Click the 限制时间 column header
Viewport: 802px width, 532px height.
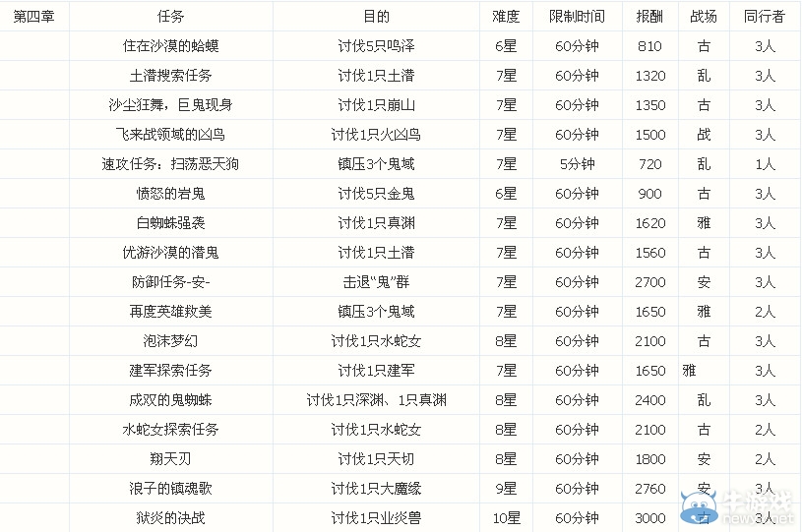point(577,17)
